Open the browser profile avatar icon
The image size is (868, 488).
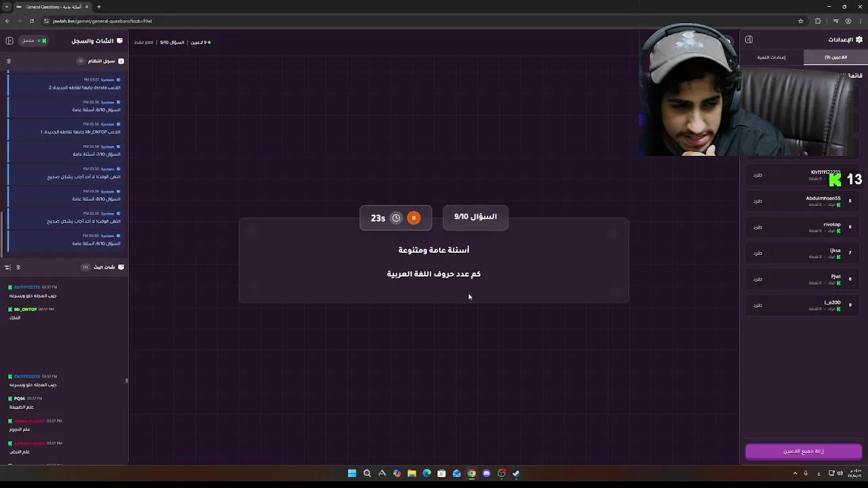click(848, 21)
